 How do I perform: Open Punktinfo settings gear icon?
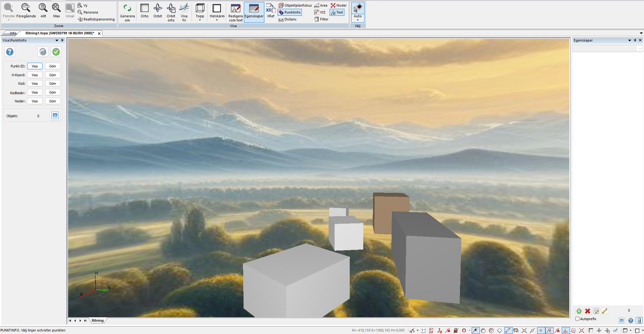click(43, 52)
